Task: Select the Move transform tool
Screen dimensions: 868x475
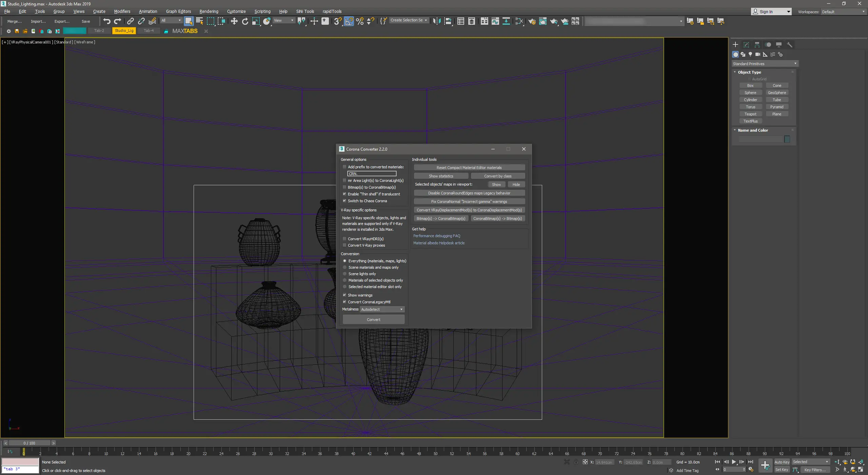Action: (234, 21)
